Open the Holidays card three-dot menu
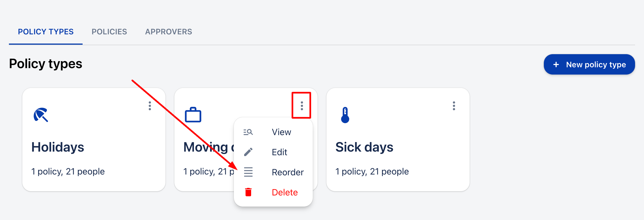The height and width of the screenshot is (220, 644). (x=150, y=106)
